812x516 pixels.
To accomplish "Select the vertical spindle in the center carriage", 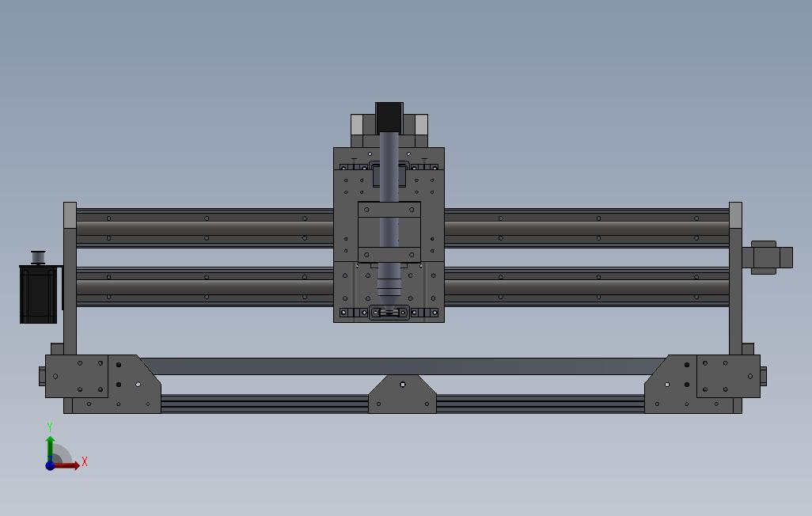I will click(389, 222).
